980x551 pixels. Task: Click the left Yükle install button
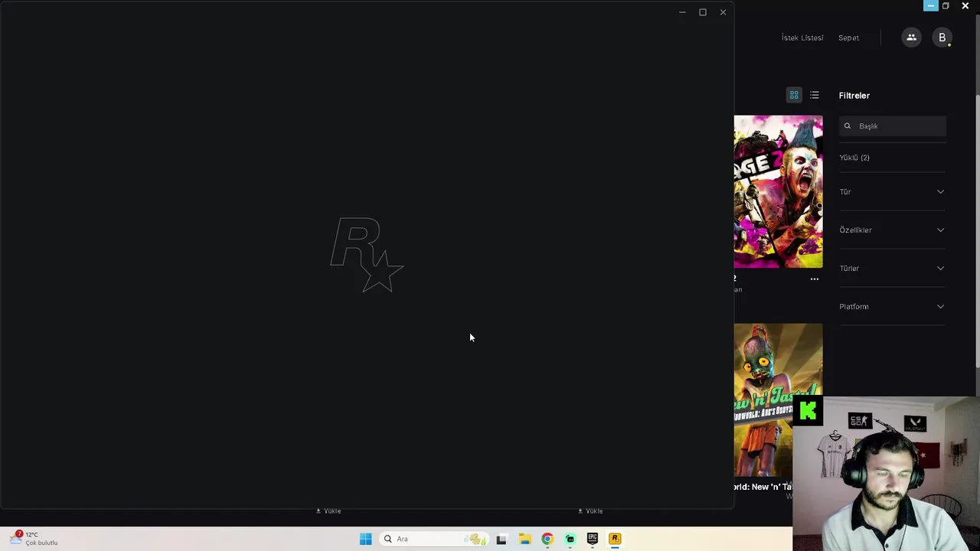[328, 510]
